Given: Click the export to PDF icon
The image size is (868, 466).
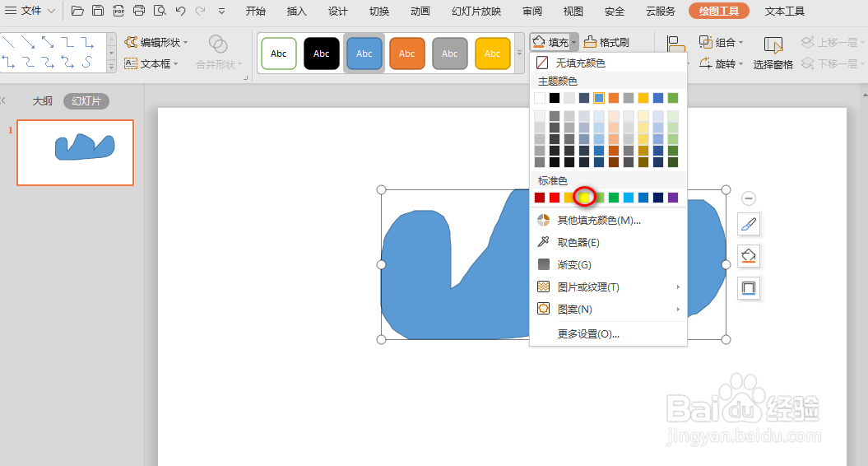Looking at the screenshot, I should click(x=118, y=11).
